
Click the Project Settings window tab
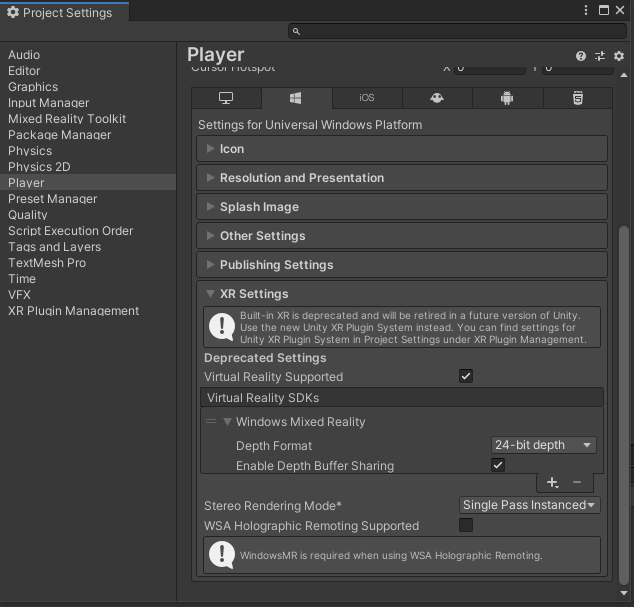65,12
